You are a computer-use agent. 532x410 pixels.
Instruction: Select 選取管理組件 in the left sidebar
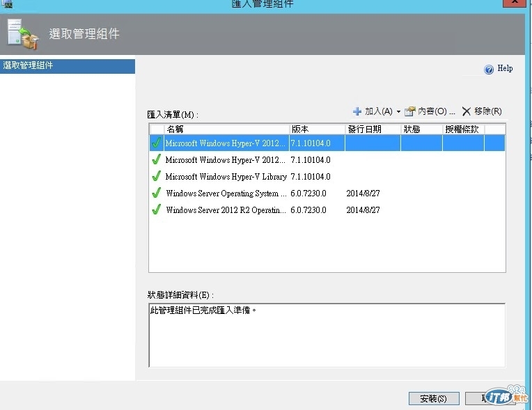coord(68,65)
